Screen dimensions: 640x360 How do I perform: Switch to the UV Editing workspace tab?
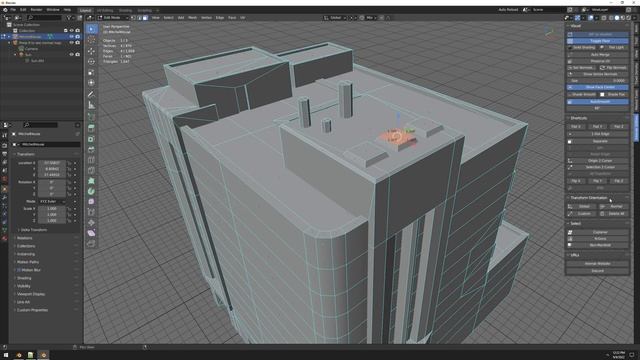[105, 10]
